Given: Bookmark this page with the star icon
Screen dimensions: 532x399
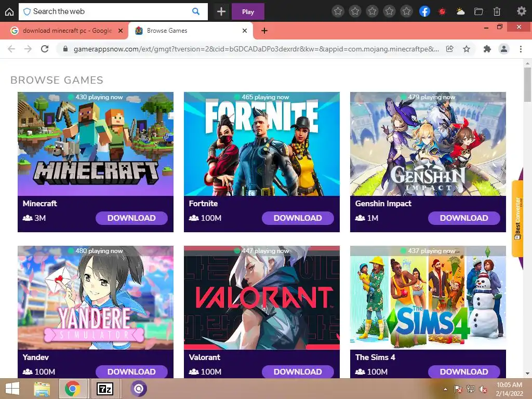Looking at the screenshot, I should click(x=467, y=49).
